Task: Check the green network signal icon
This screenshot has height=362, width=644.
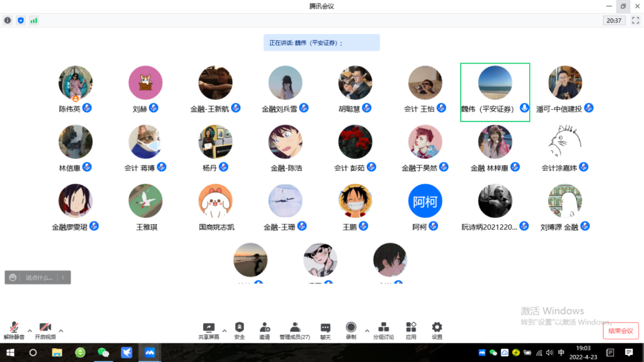Action: tap(34, 20)
